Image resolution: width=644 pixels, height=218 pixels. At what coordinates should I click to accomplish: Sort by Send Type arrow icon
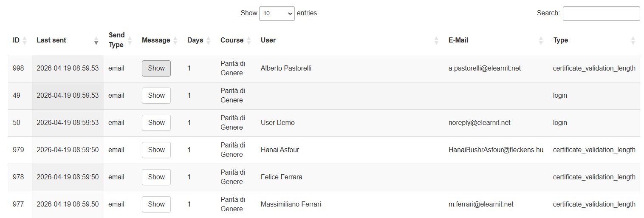pos(130,40)
